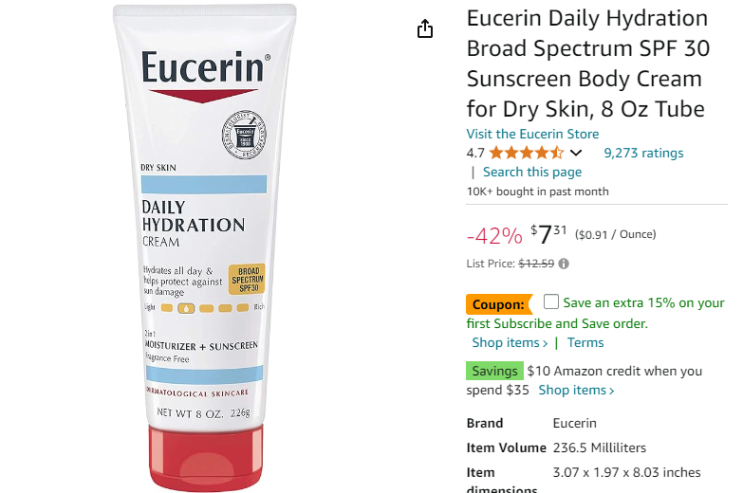Viewport: 743px width, 493px height.
Task: Click the Broad Spectrum SPF30 badge on tube
Action: 247,279
